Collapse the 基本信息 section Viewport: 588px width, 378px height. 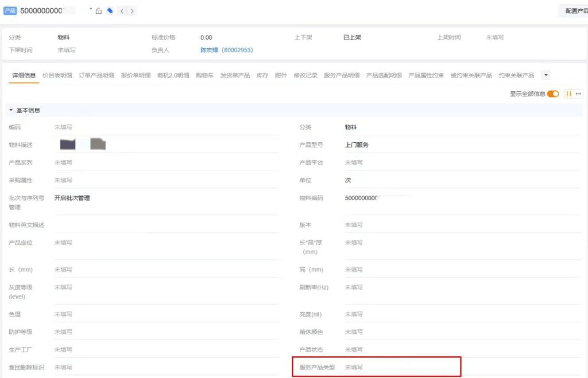(x=11, y=110)
